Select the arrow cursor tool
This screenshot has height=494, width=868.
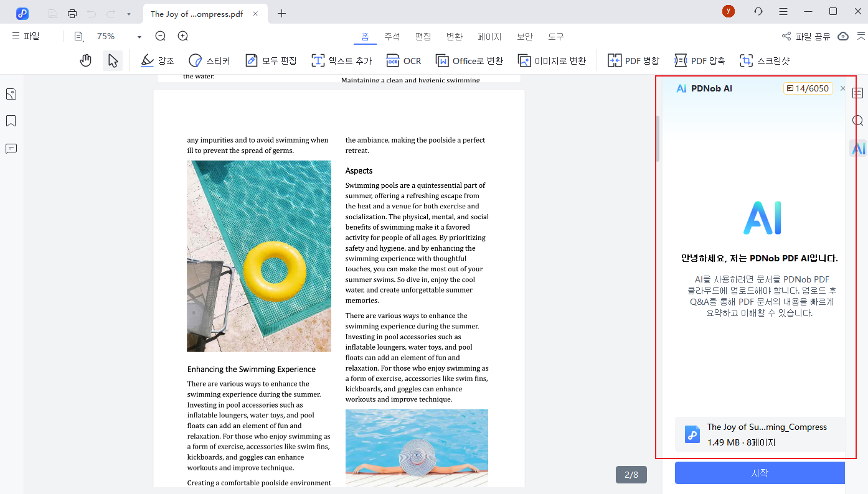(113, 60)
